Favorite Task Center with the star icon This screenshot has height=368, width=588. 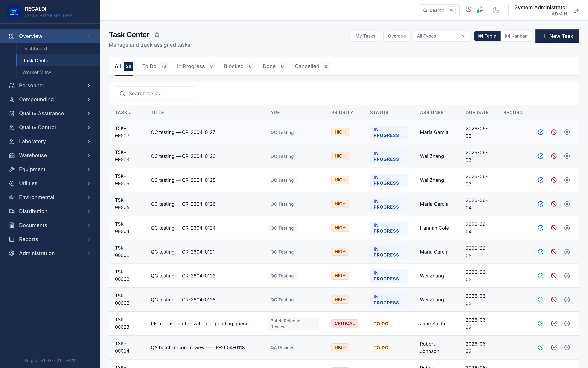157,35
